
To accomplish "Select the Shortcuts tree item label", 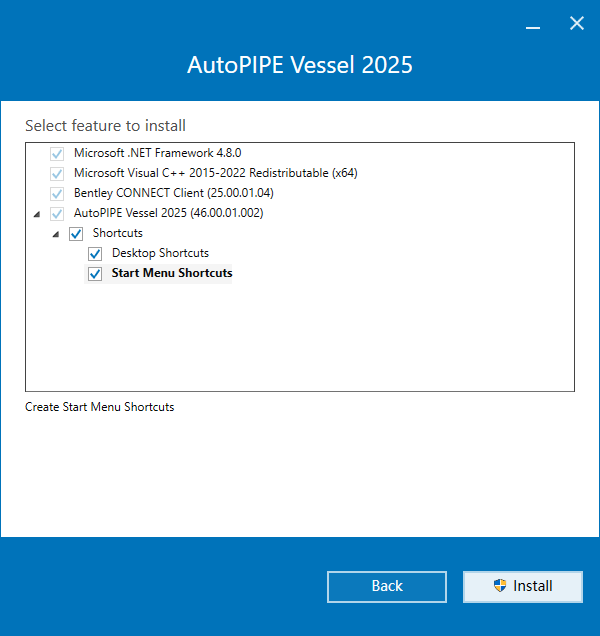I will pyautogui.click(x=117, y=233).
